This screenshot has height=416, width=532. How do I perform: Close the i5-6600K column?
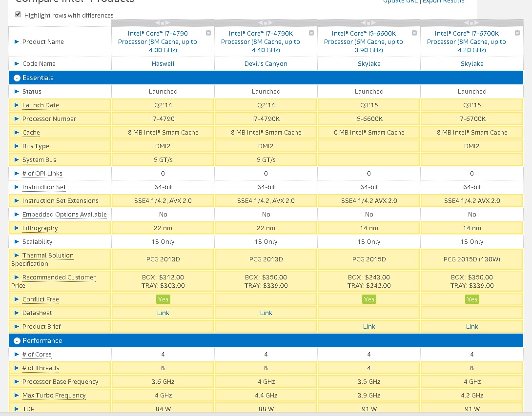tap(414, 33)
